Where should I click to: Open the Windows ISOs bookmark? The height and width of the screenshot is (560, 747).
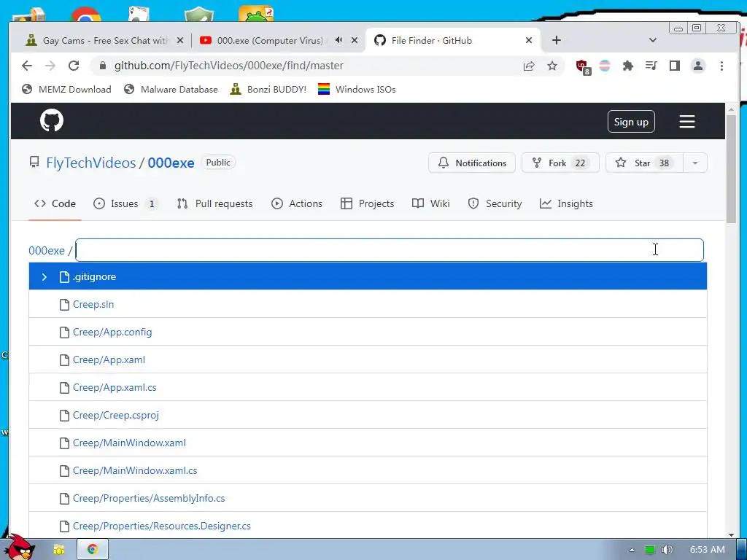357,90
